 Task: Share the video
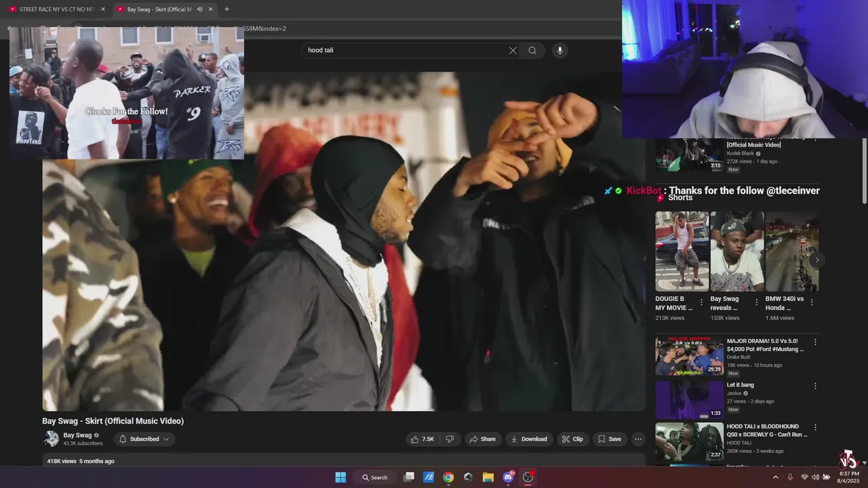coord(483,439)
